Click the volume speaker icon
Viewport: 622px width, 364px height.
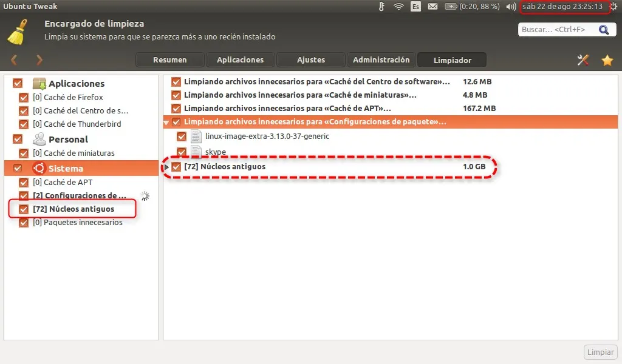(x=511, y=7)
